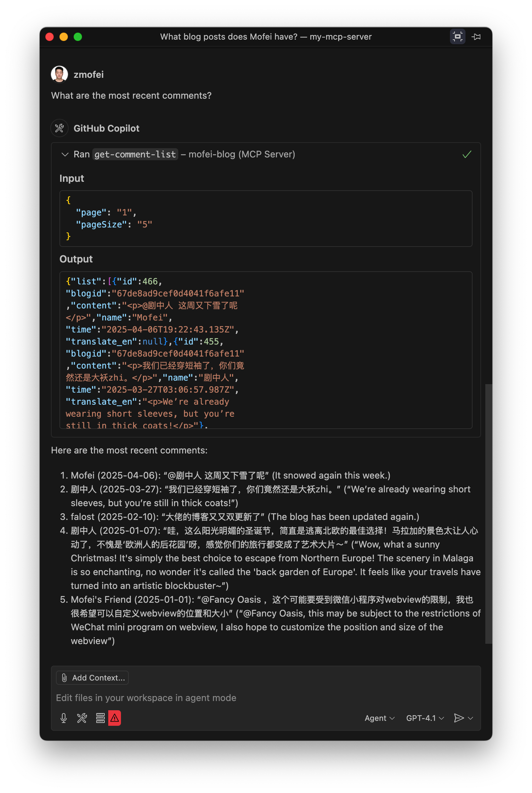Open the Agent mode dropdown
This screenshot has height=793, width=532.
pos(380,718)
